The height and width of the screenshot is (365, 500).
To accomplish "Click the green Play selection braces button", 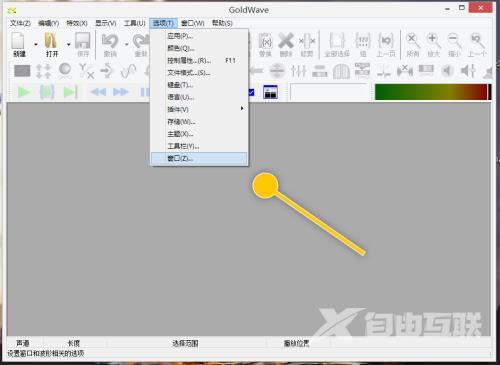I will 47,92.
